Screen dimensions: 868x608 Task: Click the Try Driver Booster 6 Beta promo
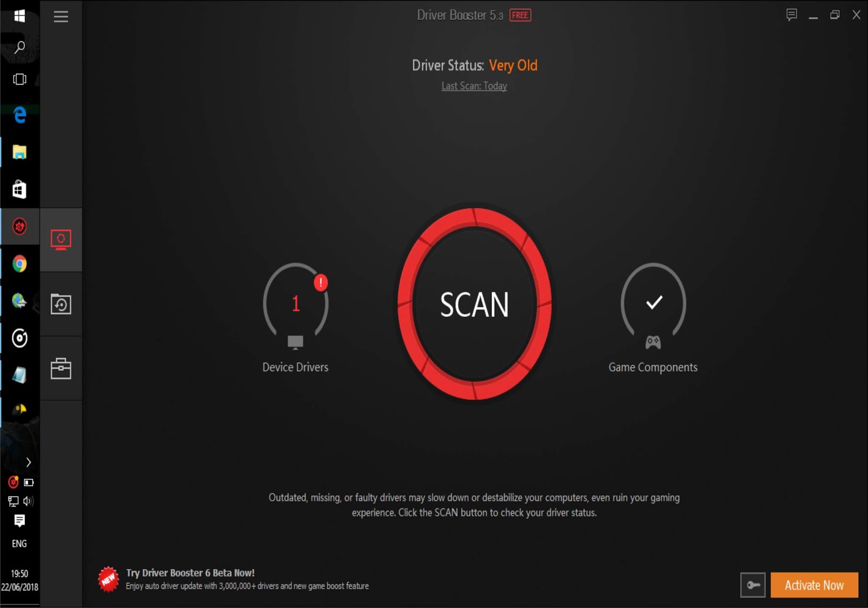[x=233, y=579]
